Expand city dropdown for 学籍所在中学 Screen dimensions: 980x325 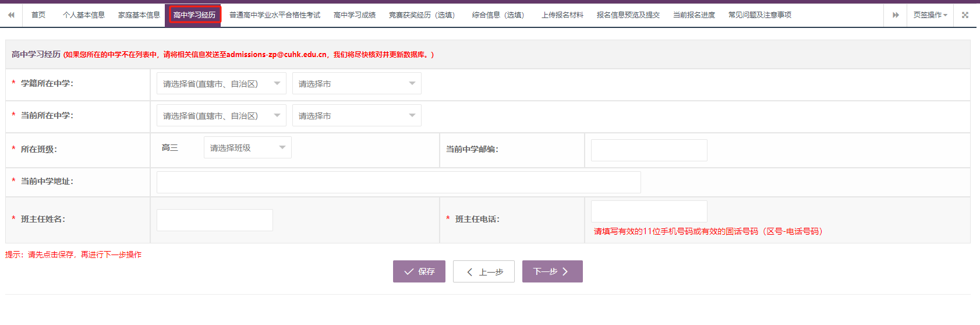[356, 84]
